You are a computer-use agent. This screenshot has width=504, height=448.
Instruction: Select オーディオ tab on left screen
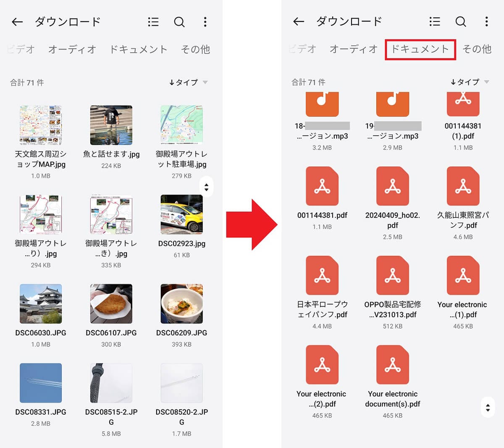[x=72, y=49]
